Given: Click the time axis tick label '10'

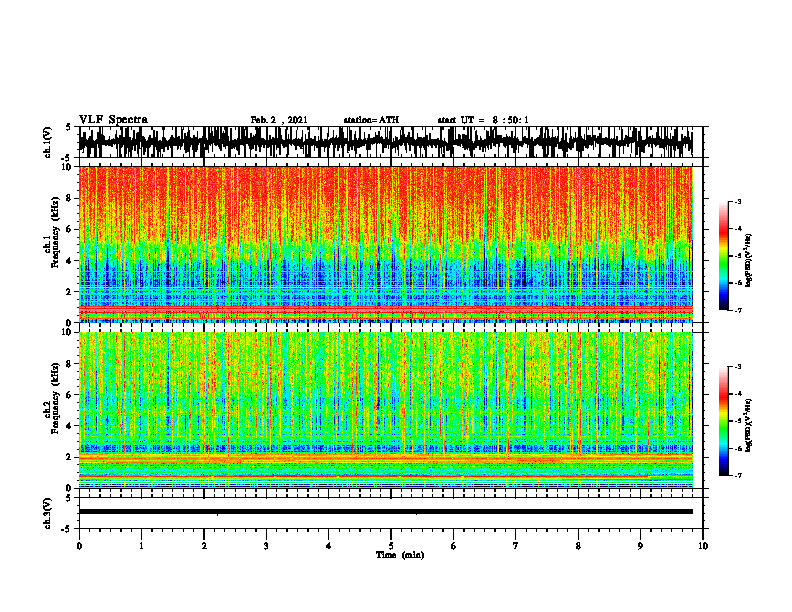Looking at the screenshot, I should tap(703, 546).
